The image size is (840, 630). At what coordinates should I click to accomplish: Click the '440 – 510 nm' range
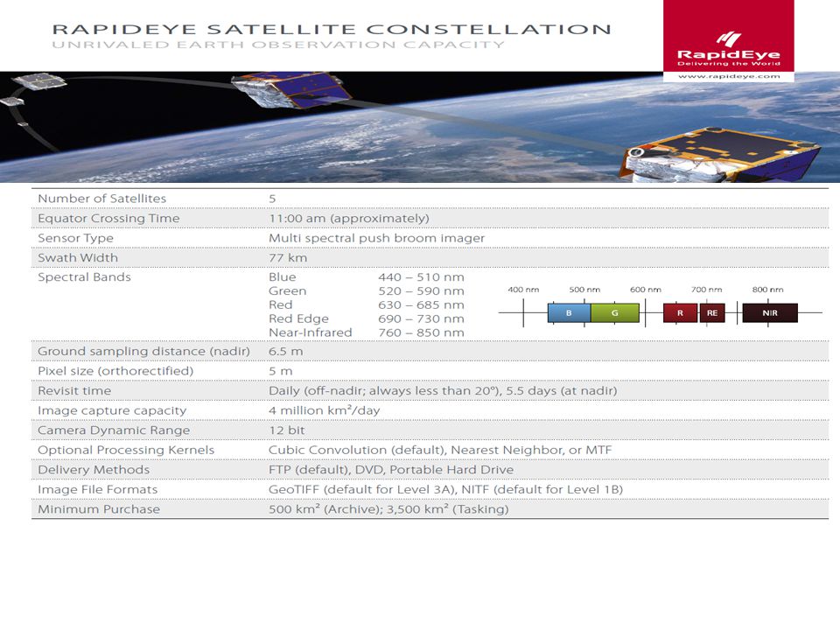coord(421,277)
